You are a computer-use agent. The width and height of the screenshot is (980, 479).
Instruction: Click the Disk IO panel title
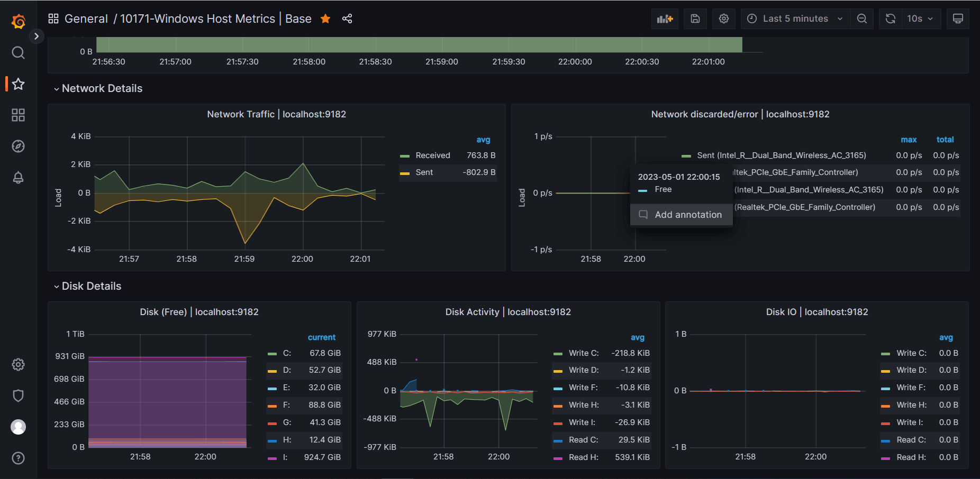(816, 312)
